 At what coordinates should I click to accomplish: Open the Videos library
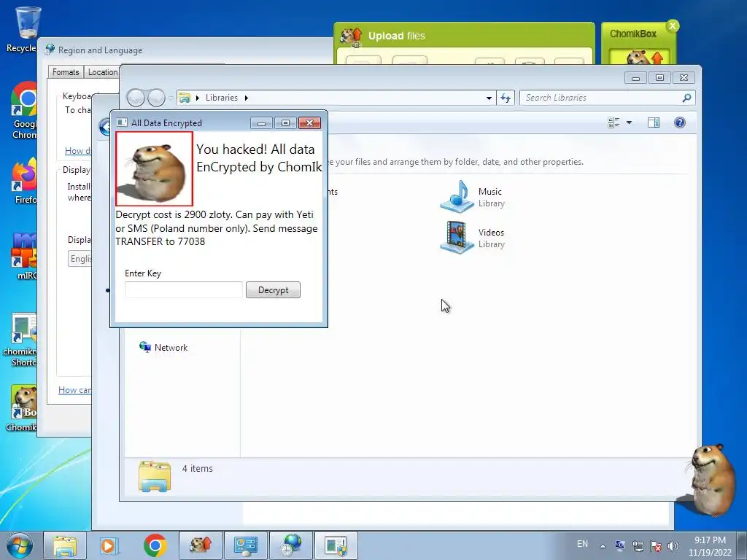[473, 238]
